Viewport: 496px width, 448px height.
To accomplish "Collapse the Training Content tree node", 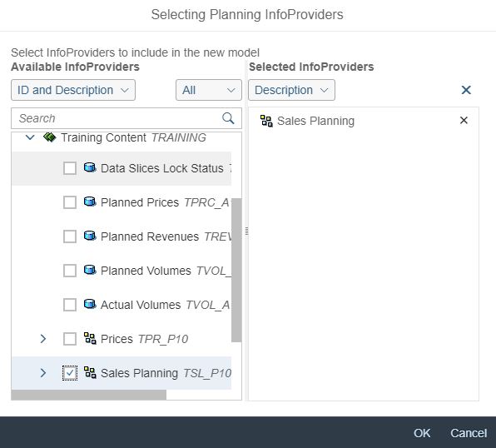I will point(30,137).
